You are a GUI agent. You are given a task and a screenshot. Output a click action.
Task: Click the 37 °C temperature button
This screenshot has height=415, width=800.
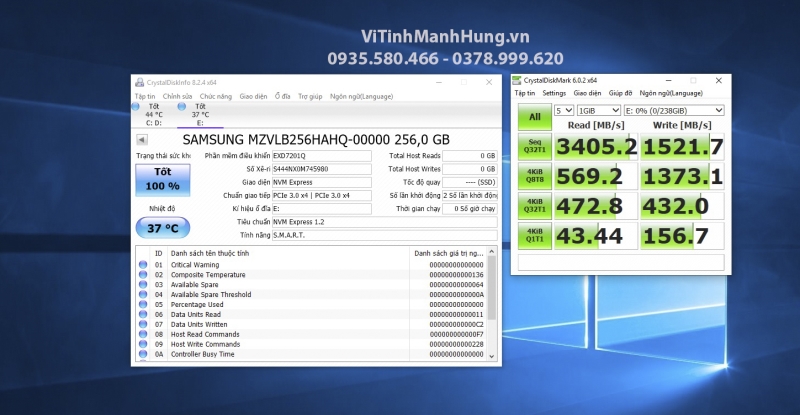pos(163,228)
